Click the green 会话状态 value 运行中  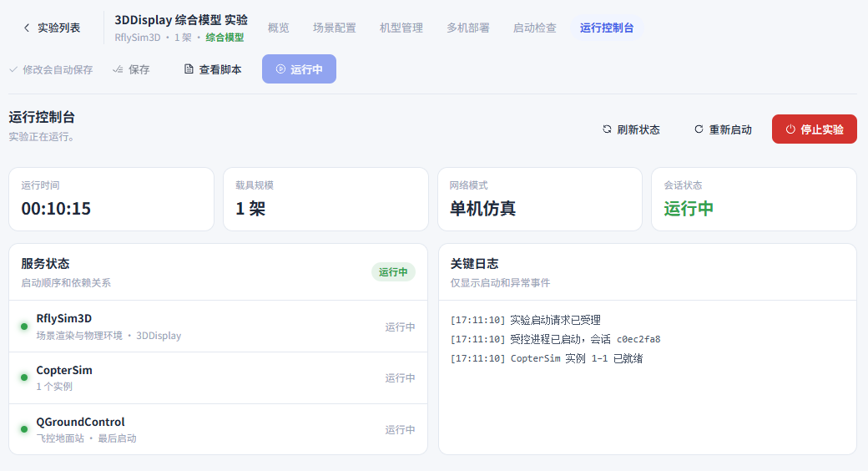[x=689, y=208]
